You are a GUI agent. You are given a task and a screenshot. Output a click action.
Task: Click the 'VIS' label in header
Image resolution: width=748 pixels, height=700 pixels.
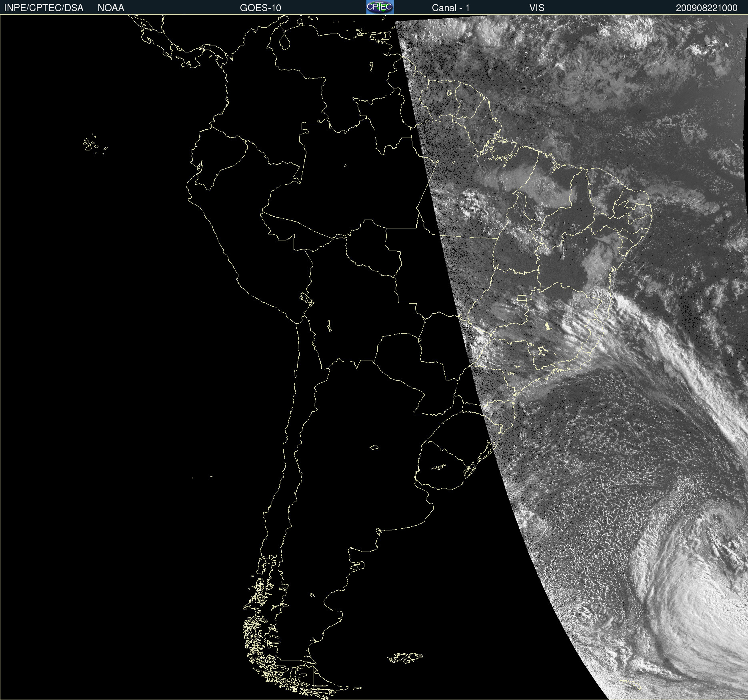pos(537,8)
